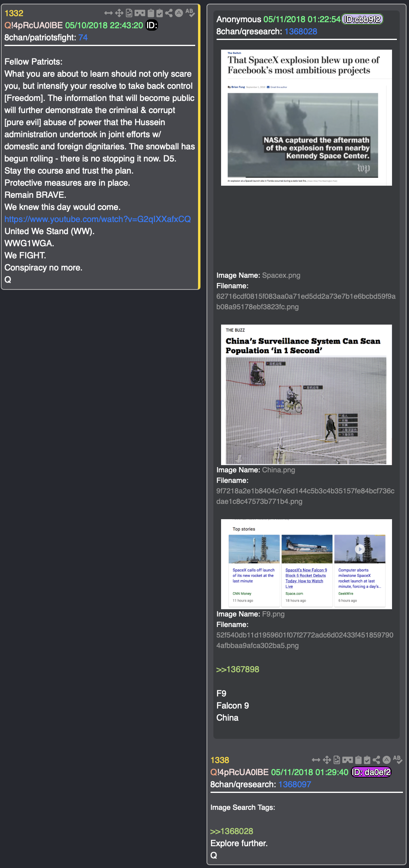Image resolution: width=409 pixels, height=868 pixels.
Task: Click timestamp 05/11/2018 01:22:54
Action: click(x=302, y=19)
